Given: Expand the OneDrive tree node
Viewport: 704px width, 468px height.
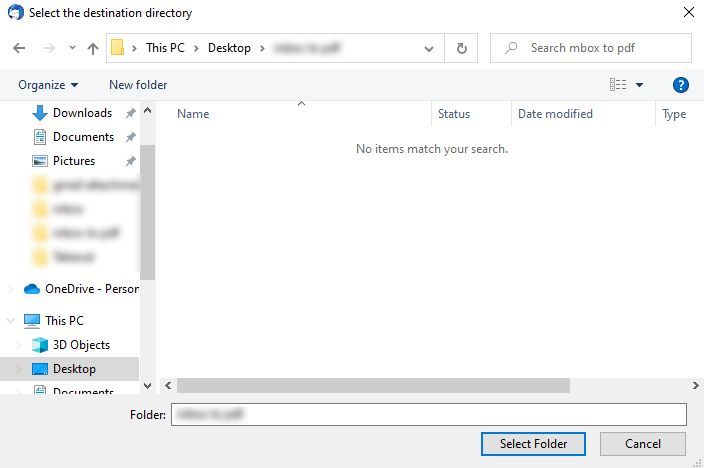Looking at the screenshot, I should pyautogui.click(x=11, y=289).
